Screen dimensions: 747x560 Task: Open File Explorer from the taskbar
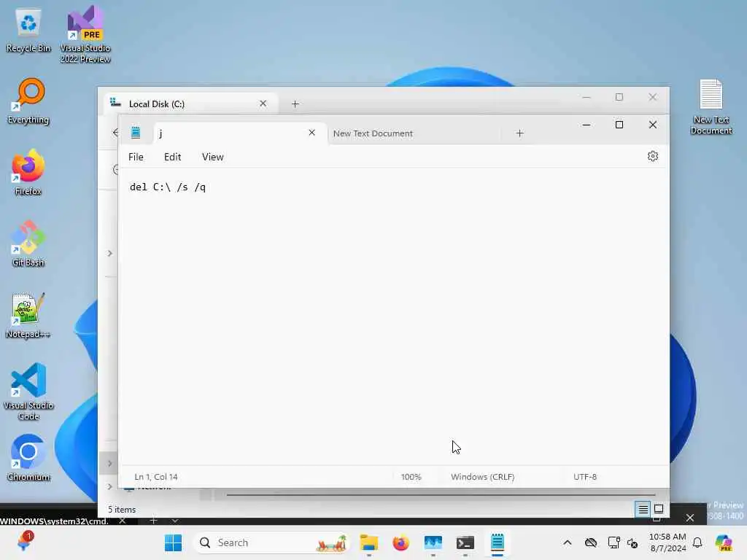(x=368, y=542)
